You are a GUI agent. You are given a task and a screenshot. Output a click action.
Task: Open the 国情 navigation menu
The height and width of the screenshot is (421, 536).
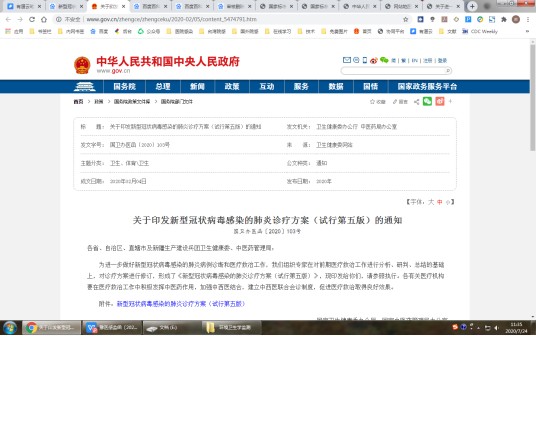[x=371, y=86]
